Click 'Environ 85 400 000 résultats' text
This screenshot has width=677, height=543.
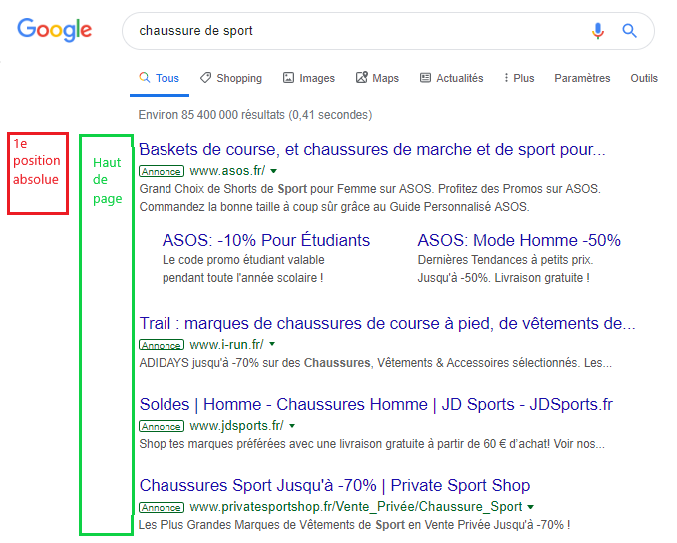(x=255, y=115)
